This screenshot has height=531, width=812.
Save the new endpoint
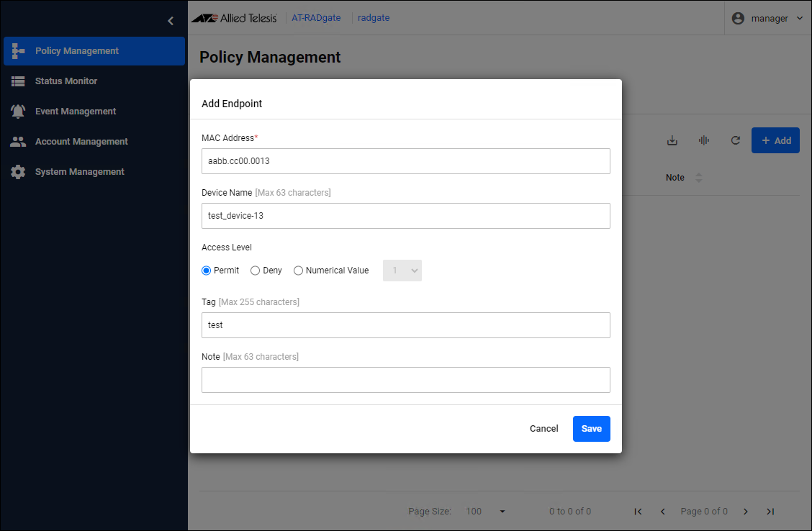tap(591, 429)
